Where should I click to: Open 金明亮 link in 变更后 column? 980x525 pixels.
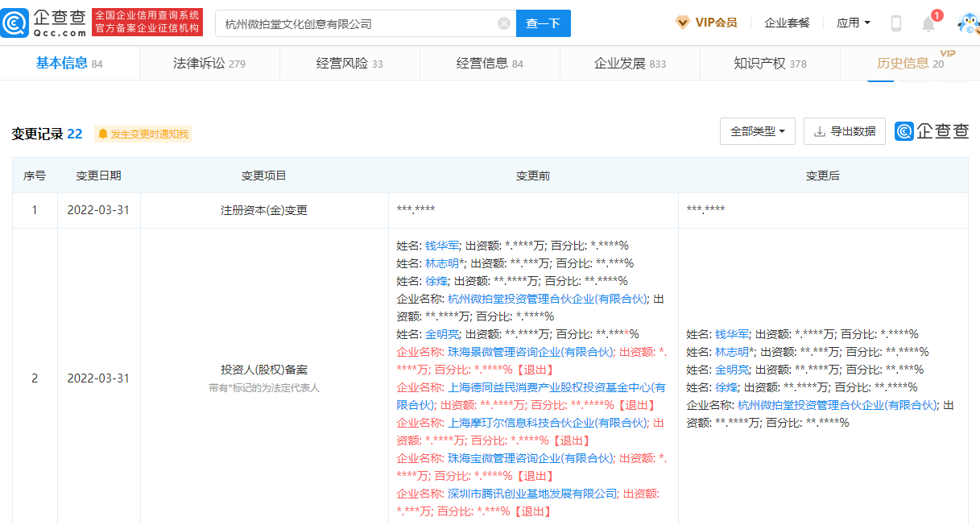pos(732,370)
